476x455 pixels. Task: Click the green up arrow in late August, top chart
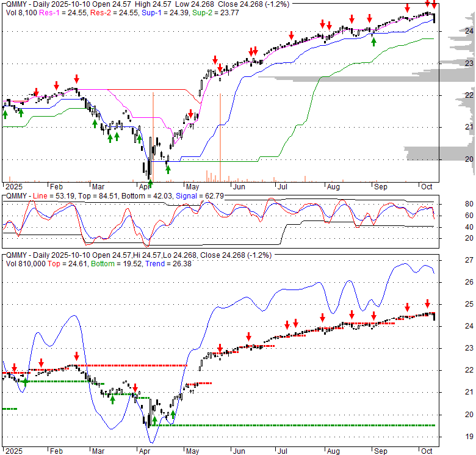(x=373, y=42)
